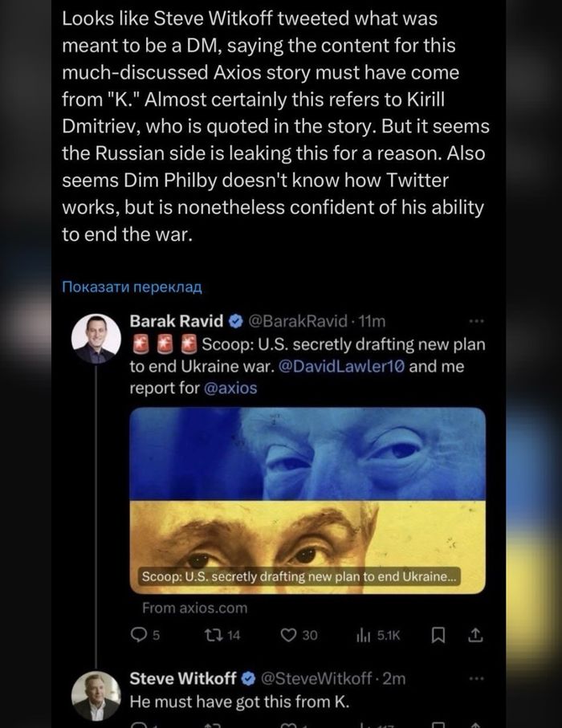Click verified badge beside Steve Witkoff

tap(248, 679)
